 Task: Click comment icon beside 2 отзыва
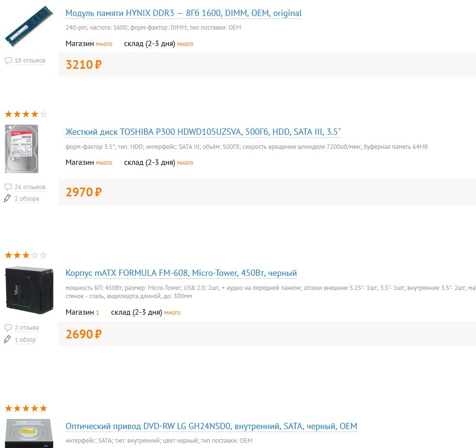click(x=8, y=328)
